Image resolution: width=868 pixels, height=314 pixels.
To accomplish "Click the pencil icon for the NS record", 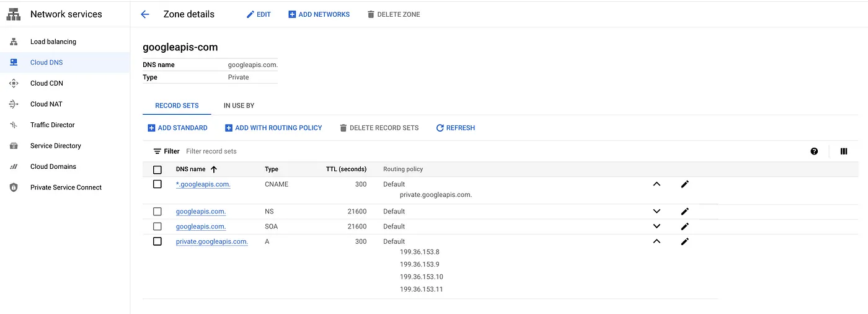I will coord(684,211).
